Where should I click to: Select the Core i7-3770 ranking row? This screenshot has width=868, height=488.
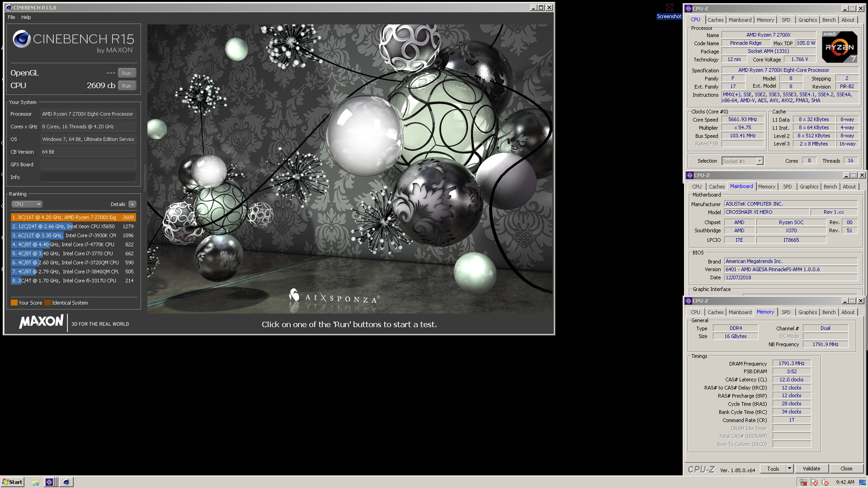click(x=73, y=253)
